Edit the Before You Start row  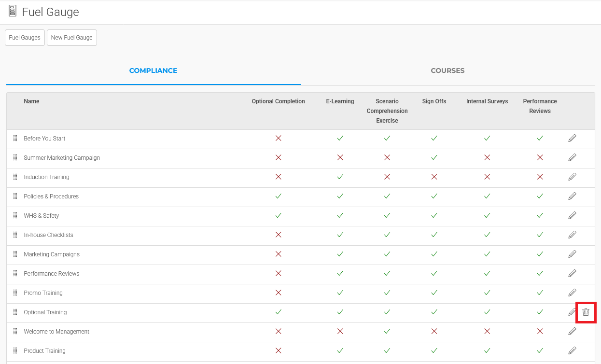click(572, 139)
